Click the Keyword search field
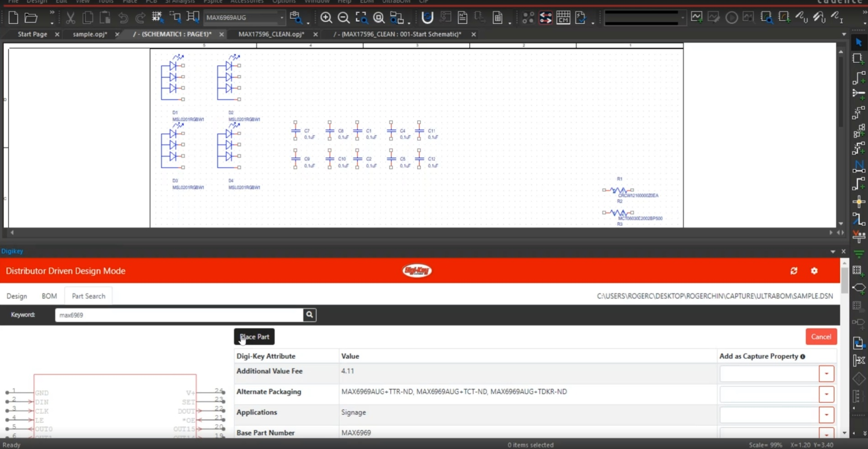The height and width of the screenshot is (449, 868). coord(179,315)
